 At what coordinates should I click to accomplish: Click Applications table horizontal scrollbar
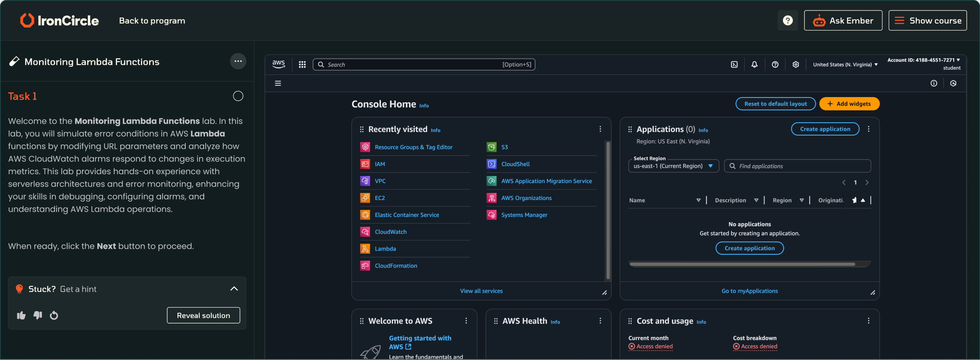pyautogui.click(x=742, y=264)
